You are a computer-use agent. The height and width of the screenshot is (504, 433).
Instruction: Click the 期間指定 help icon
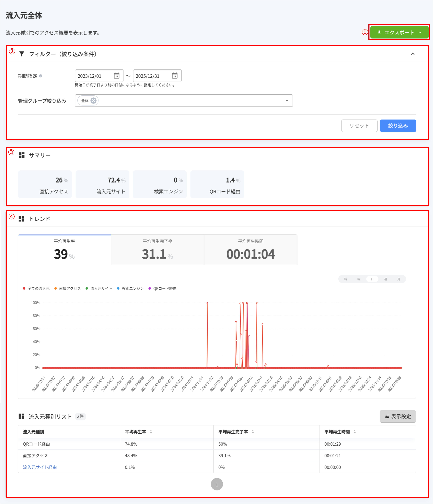(x=41, y=76)
